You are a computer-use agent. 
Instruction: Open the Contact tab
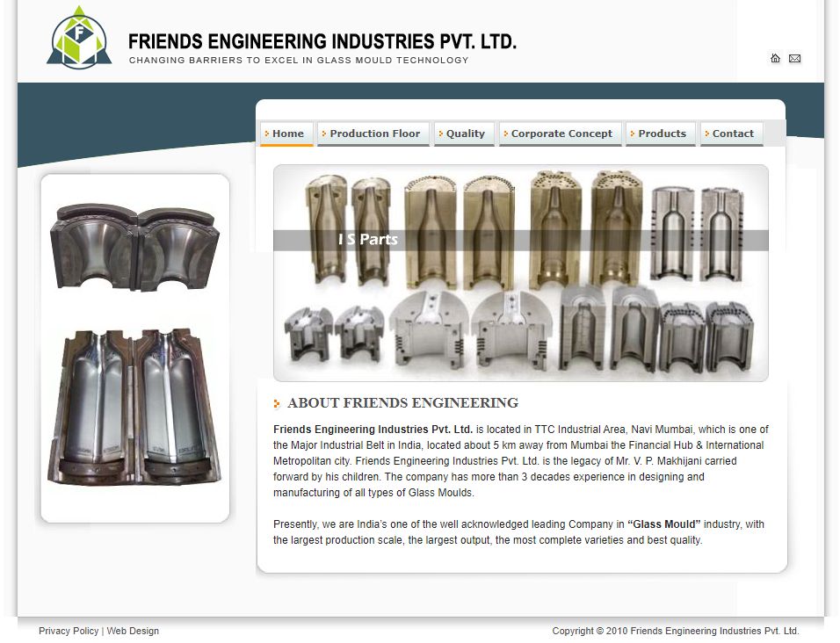732,134
